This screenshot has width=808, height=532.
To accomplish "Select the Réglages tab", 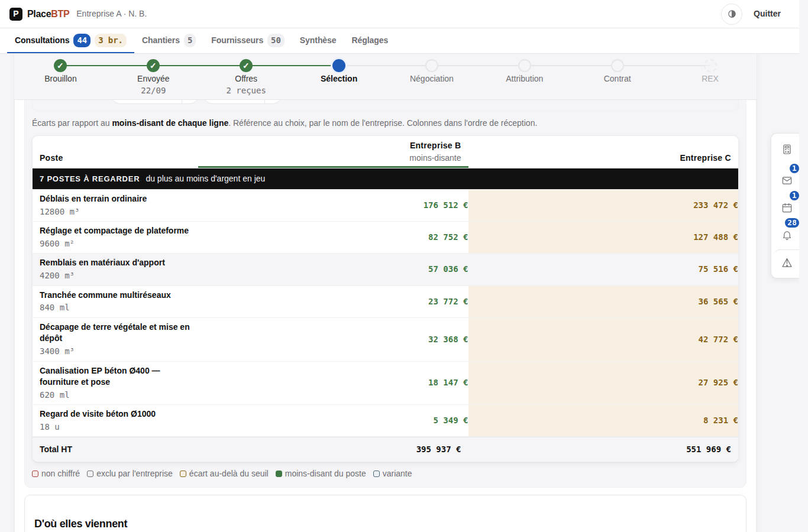I will 370,40.
